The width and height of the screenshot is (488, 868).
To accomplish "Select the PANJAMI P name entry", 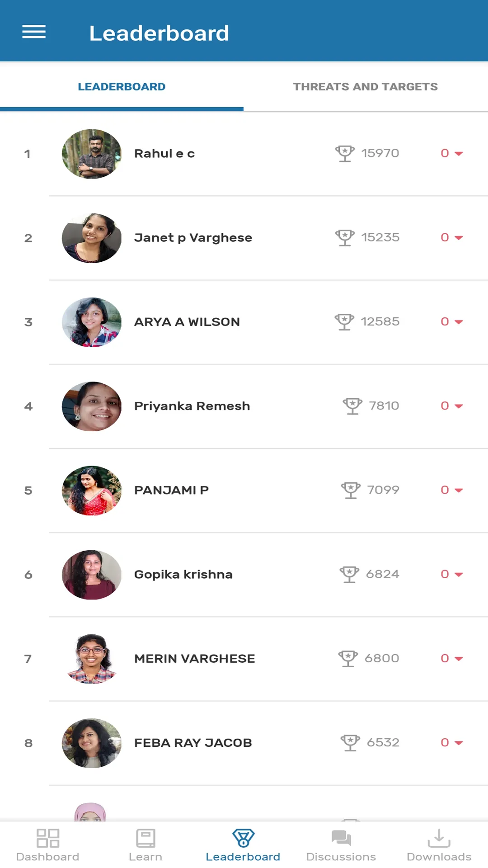I will [x=171, y=491].
